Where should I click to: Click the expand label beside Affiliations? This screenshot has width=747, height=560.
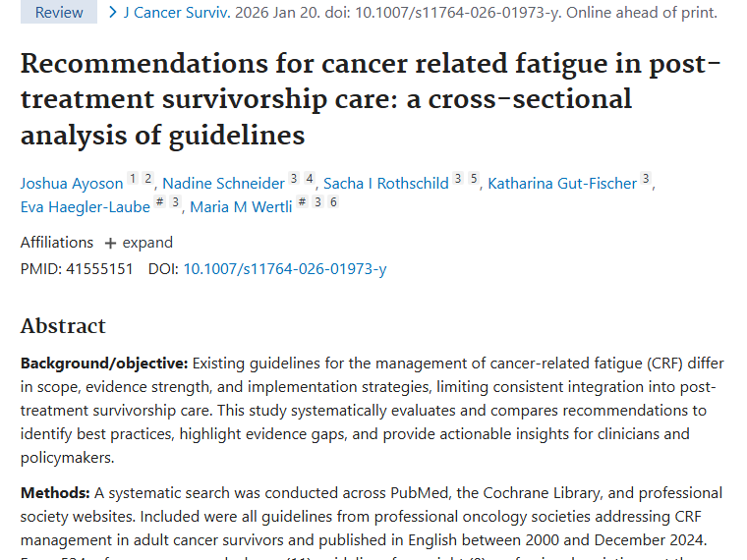[x=147, y=243]
